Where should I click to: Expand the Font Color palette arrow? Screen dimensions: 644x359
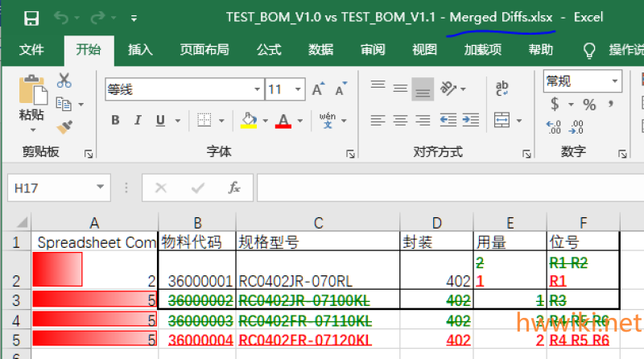pyautogui.click(x=300, y=121)
